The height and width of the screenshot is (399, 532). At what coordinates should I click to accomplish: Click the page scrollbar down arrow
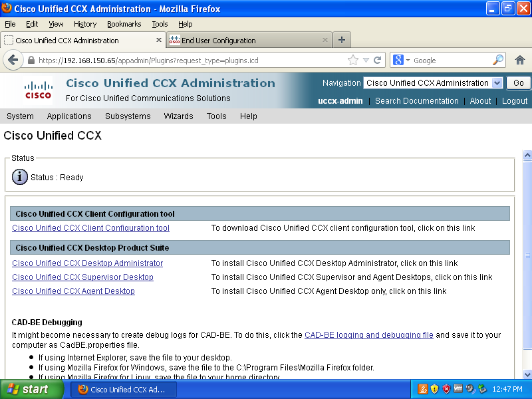tap(527, 374)
